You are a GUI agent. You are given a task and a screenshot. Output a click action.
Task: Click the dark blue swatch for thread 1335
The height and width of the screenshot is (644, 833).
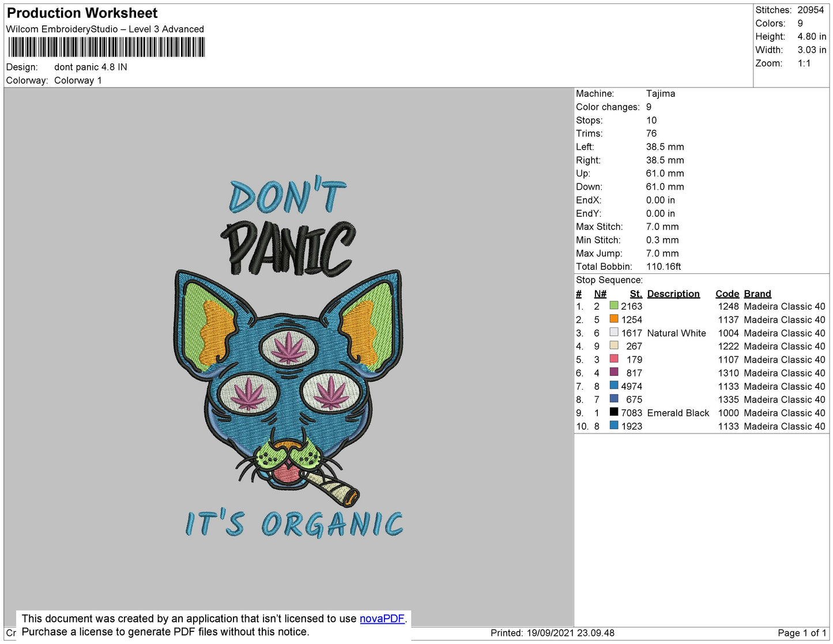pos(614,399)
